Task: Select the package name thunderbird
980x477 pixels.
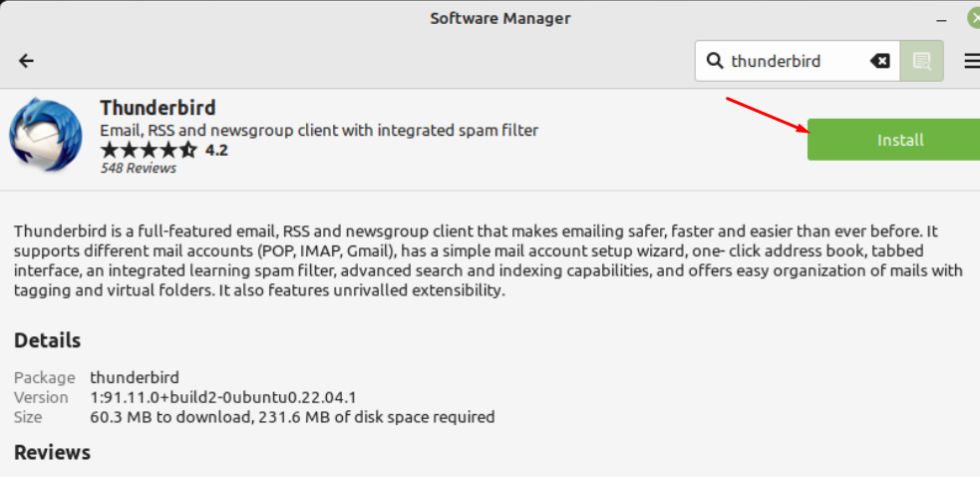Action: [135, 377]
